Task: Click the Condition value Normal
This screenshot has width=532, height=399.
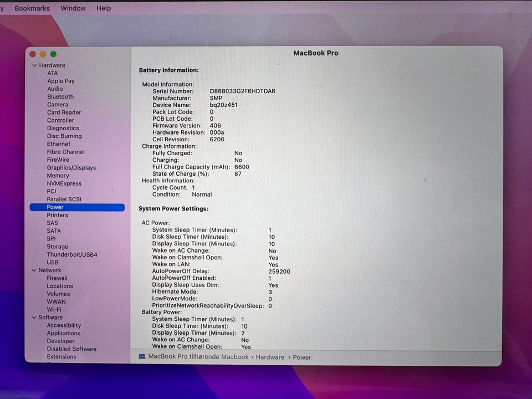Action: (202, 195)
